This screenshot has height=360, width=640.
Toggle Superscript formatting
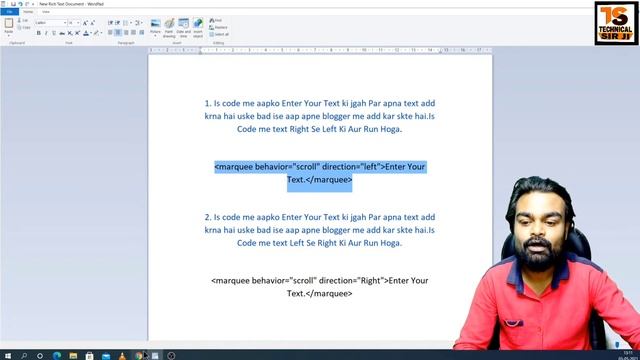click(77, 33)
